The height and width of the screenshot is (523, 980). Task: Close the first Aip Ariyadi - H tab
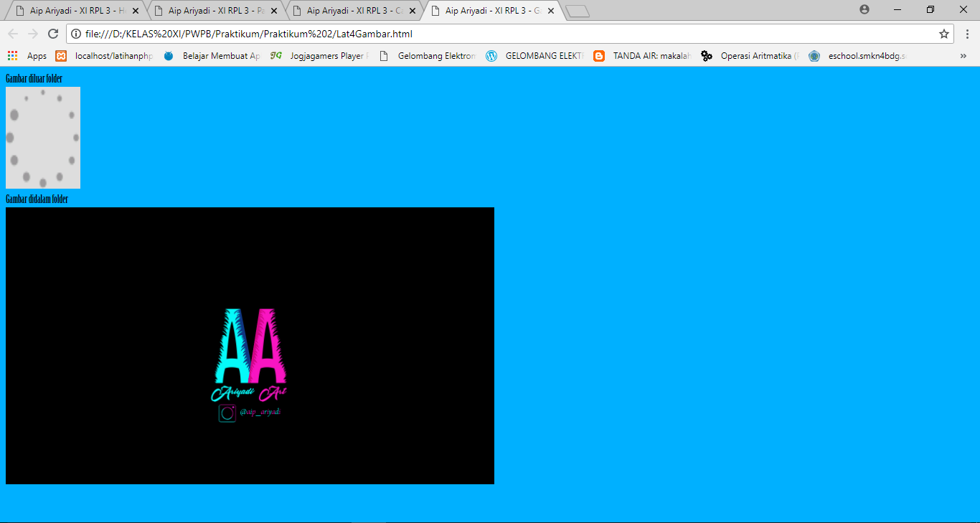click(x=136, y=11)
